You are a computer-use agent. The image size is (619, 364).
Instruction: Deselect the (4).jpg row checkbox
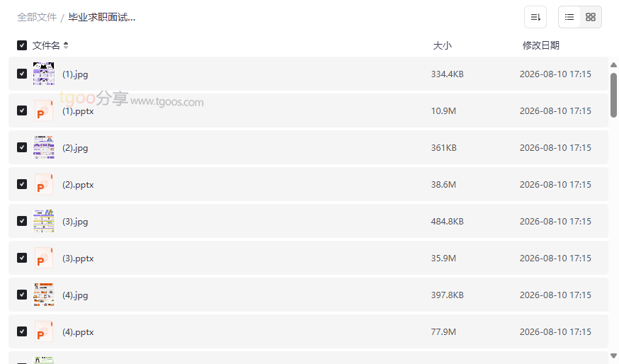[22, 295]
